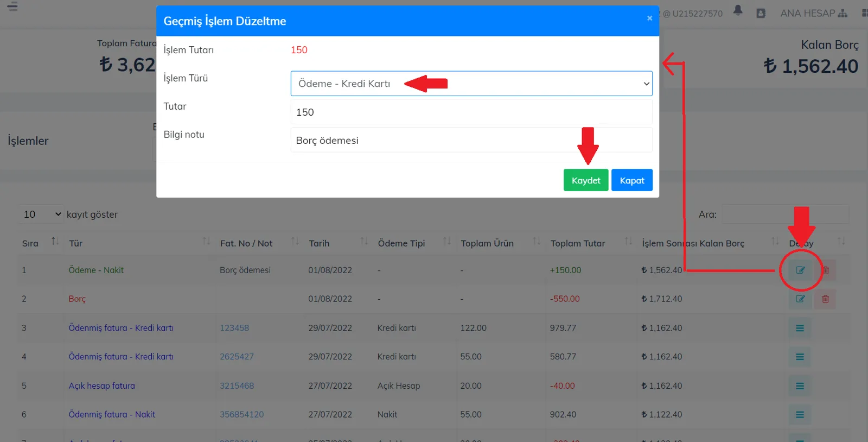
Task: Click the ANA HESAP sitemap icon
Action: tap(843, 13)
